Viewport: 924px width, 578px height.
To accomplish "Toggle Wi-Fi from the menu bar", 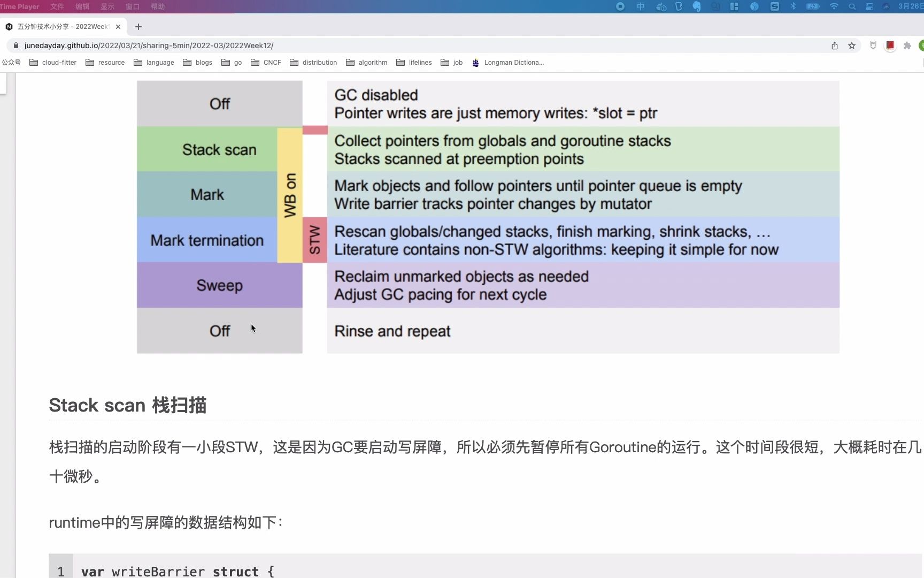I will pos(834,6).
